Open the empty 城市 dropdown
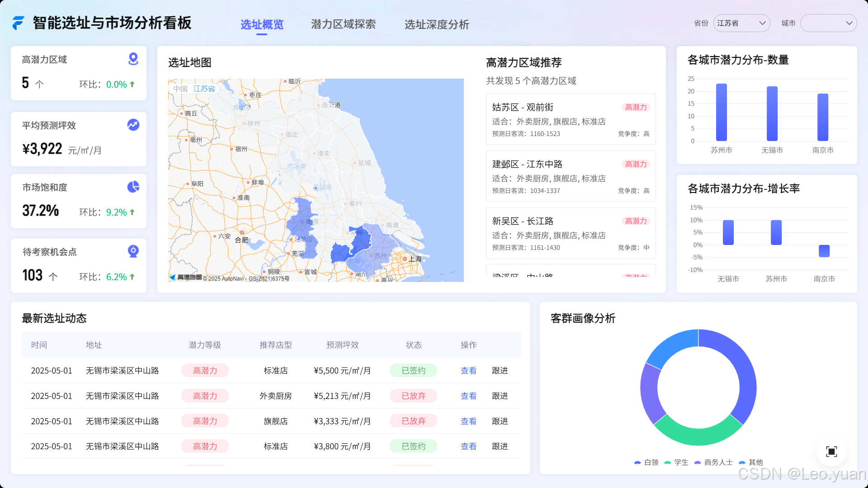 point(828,23)
